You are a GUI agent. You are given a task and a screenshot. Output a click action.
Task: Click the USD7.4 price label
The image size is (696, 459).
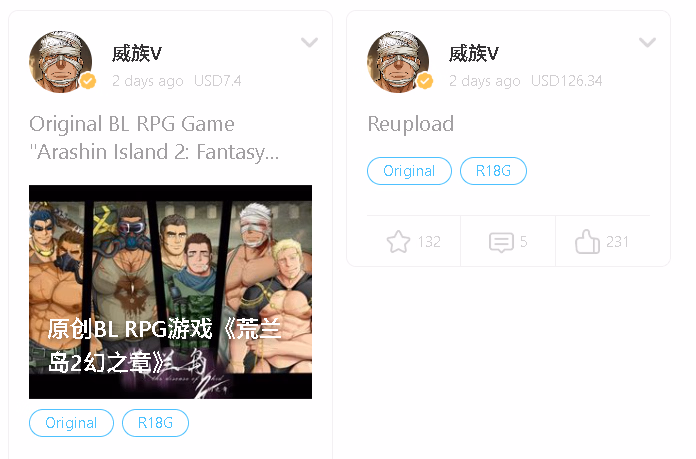pyautogui.click(x=218, y=81)
